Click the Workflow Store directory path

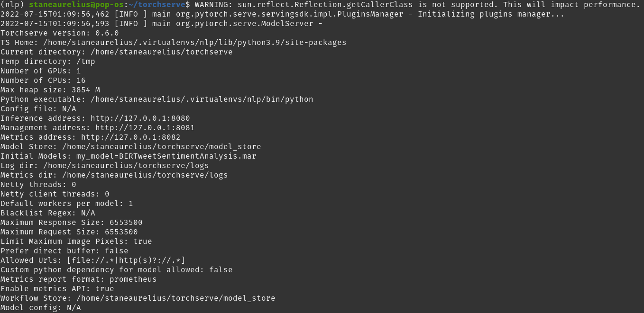tap(175, 298)
